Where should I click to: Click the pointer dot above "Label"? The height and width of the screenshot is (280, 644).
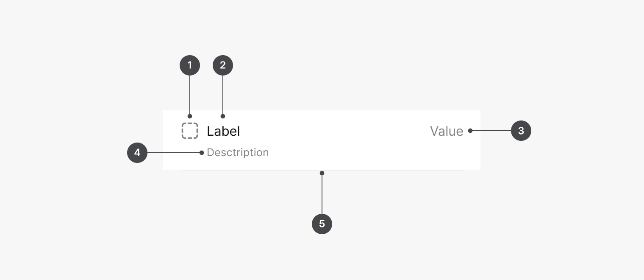coord(223,116)
